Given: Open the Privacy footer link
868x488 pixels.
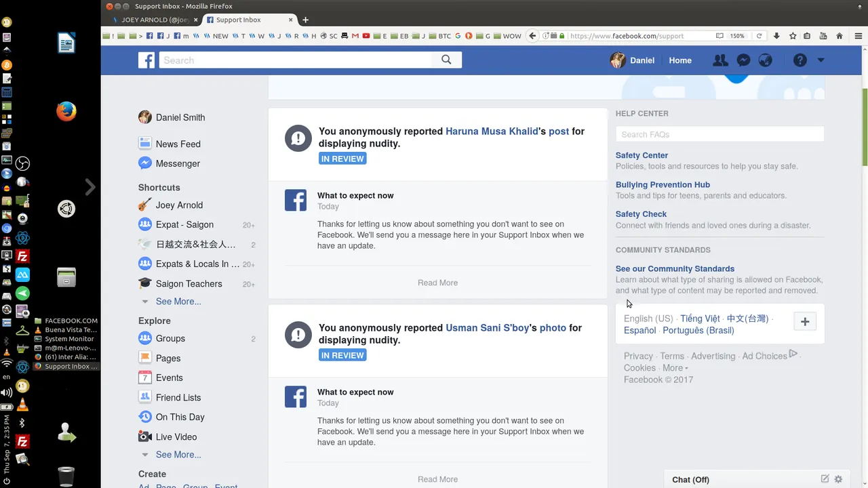Looking at the screenshot, I should [638, 357].
